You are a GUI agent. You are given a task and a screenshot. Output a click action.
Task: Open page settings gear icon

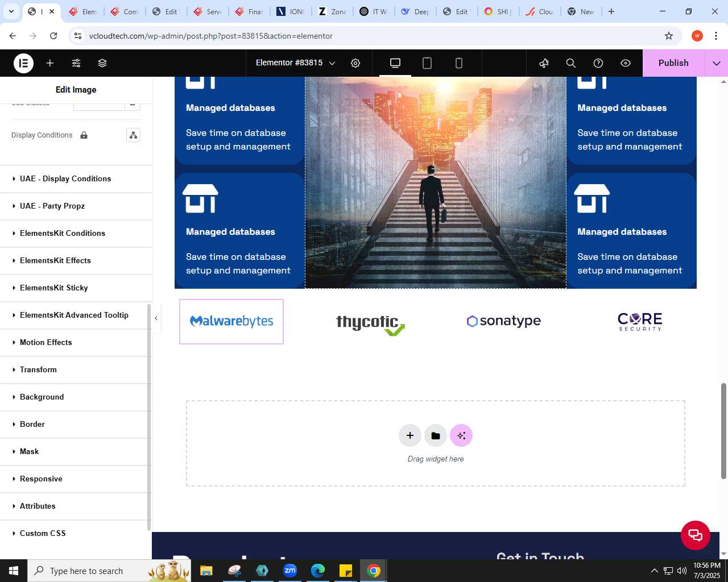[355, 63]
